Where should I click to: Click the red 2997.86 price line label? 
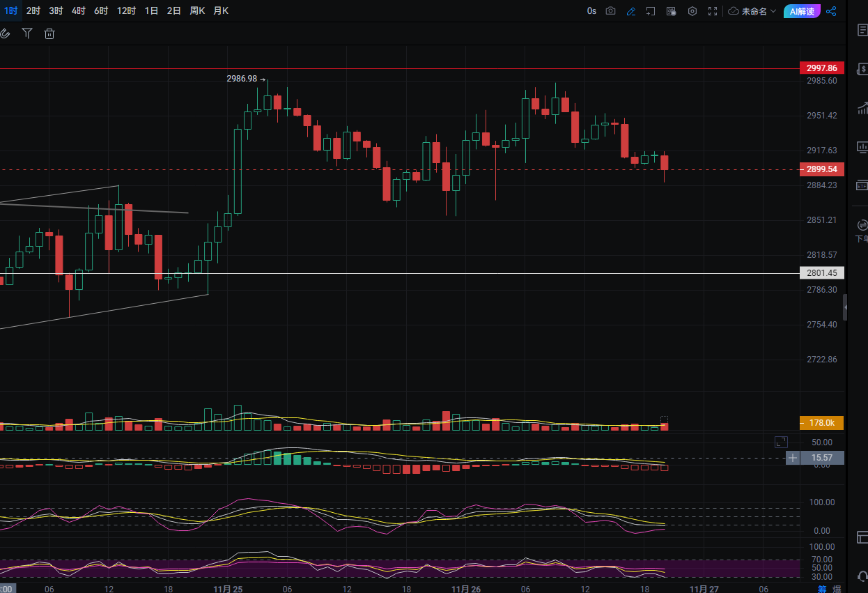821,68
